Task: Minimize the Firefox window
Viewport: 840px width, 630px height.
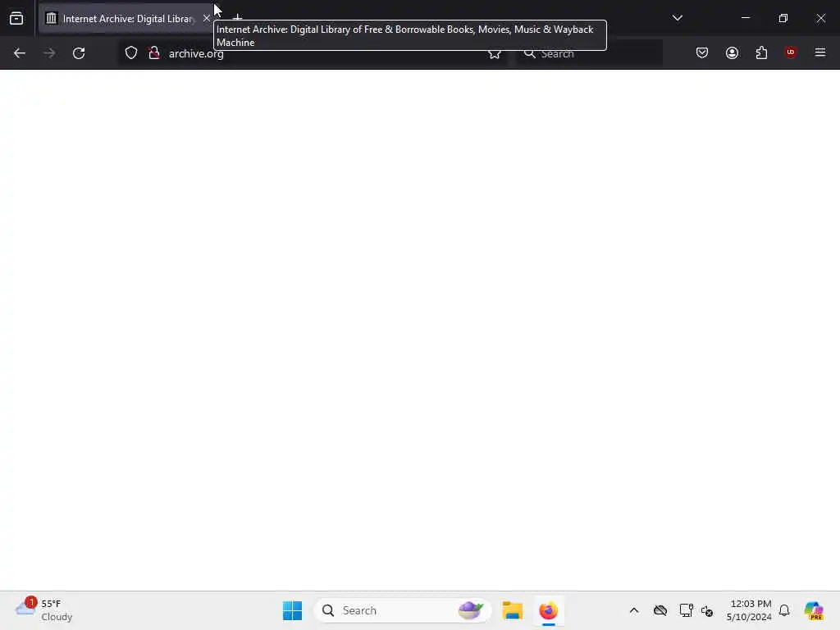Action: 745,18
